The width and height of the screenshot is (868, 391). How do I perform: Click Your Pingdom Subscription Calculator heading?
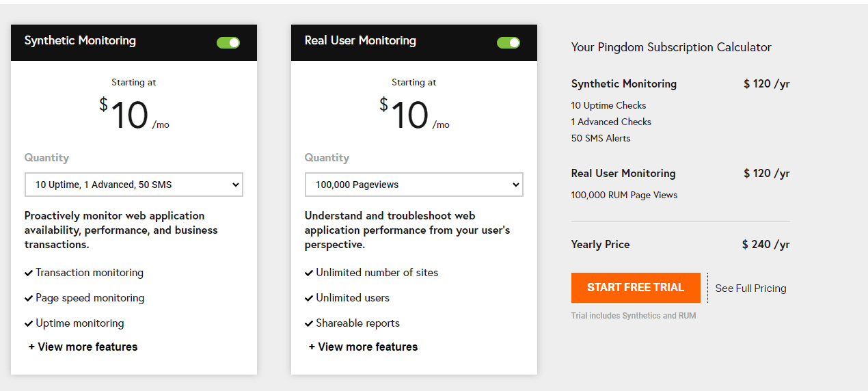pyautogui.click(x=671, y=47)
